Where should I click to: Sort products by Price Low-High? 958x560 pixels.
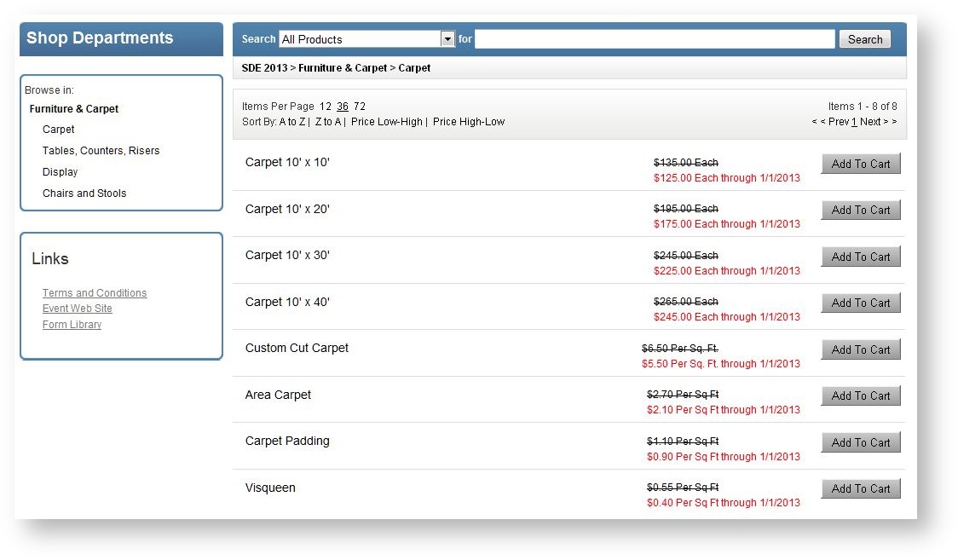(x=386, y=122)
